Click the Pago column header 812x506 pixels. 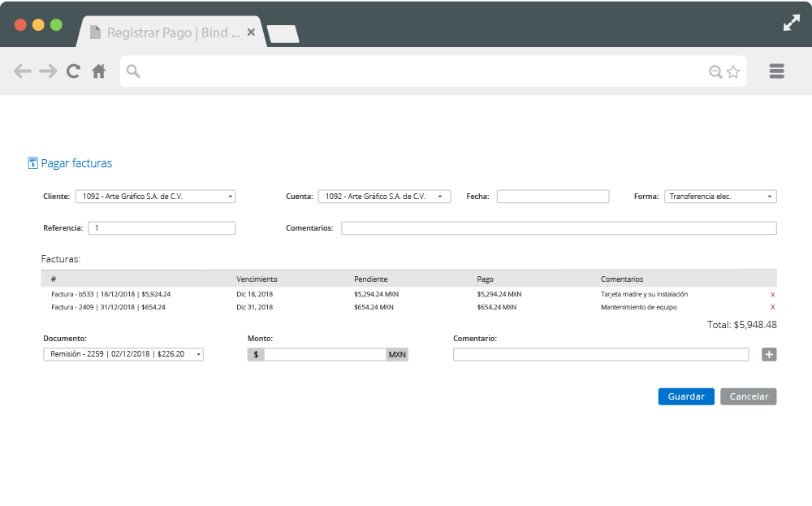[486, 279]
